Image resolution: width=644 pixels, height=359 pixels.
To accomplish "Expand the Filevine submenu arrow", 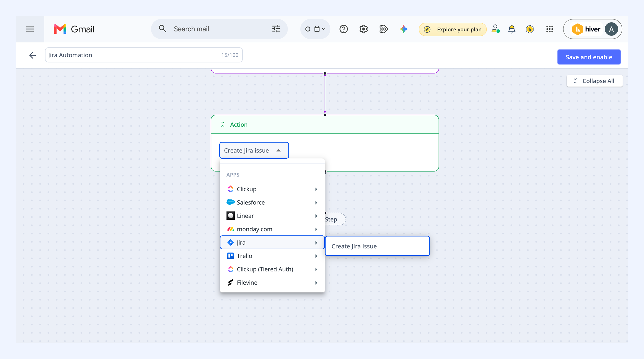I will point(316,283).
